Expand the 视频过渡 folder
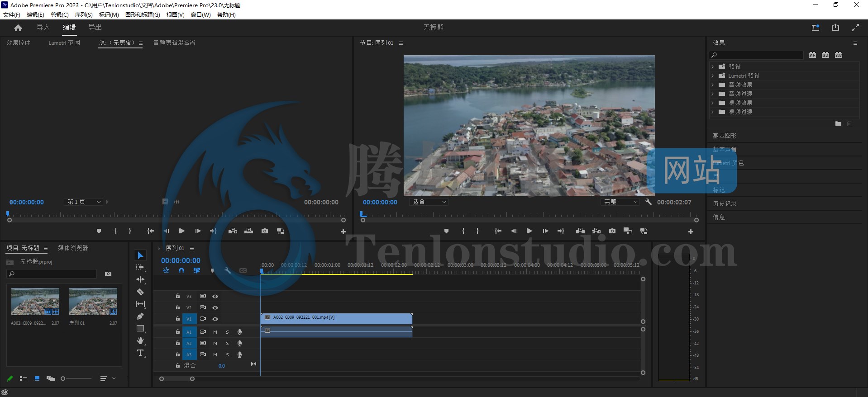Image resolution: width=868 pixels, height=397 pixels. click(x=712, y=112)
